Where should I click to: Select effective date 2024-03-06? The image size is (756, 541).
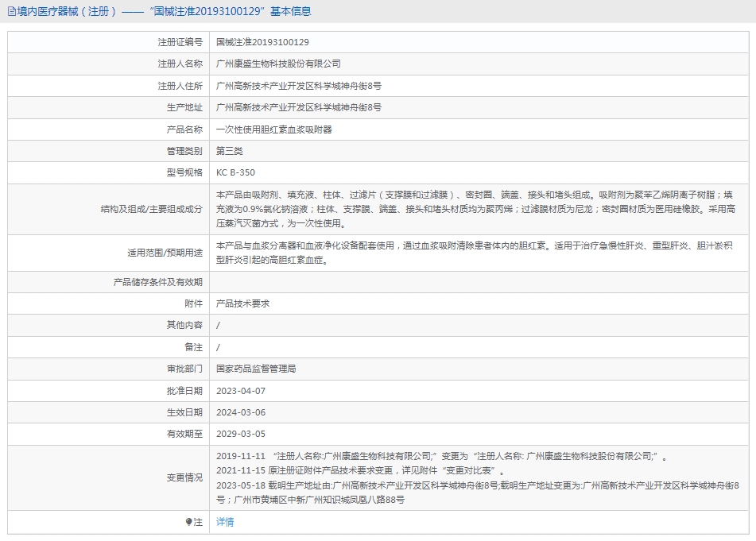(x=241, y=412)
